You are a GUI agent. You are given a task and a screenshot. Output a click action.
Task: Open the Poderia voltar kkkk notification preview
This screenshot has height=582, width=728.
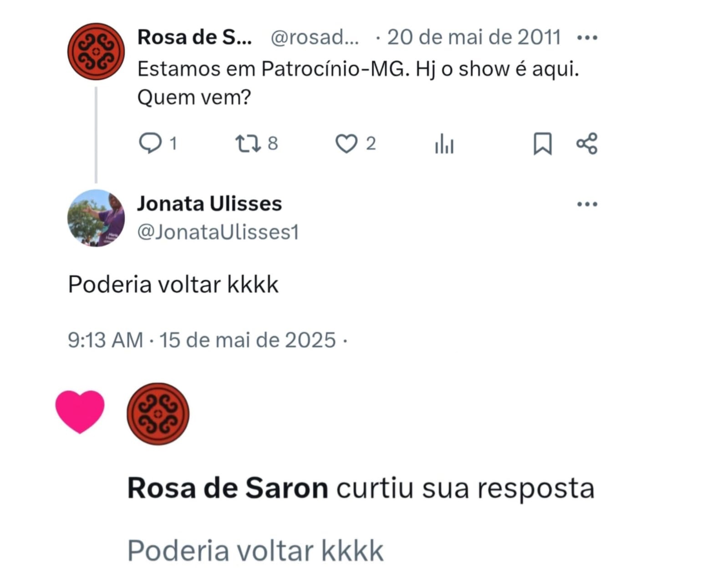255,551
